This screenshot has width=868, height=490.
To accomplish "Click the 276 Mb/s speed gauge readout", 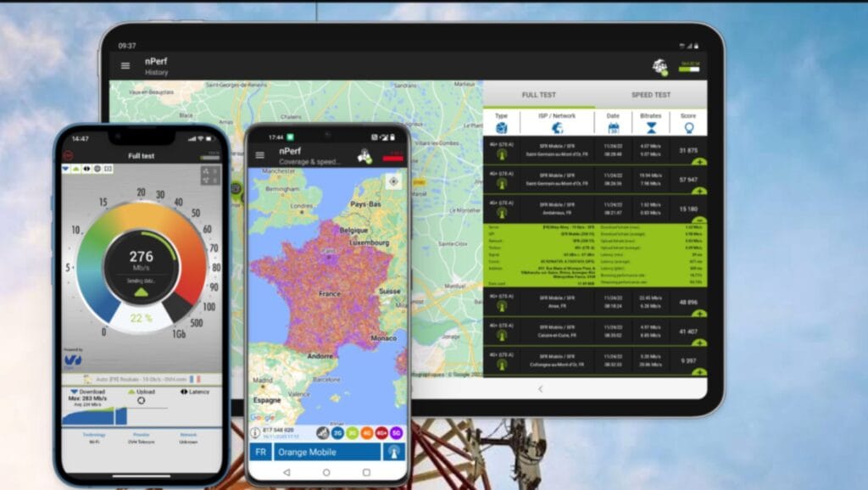I will 142,260.
